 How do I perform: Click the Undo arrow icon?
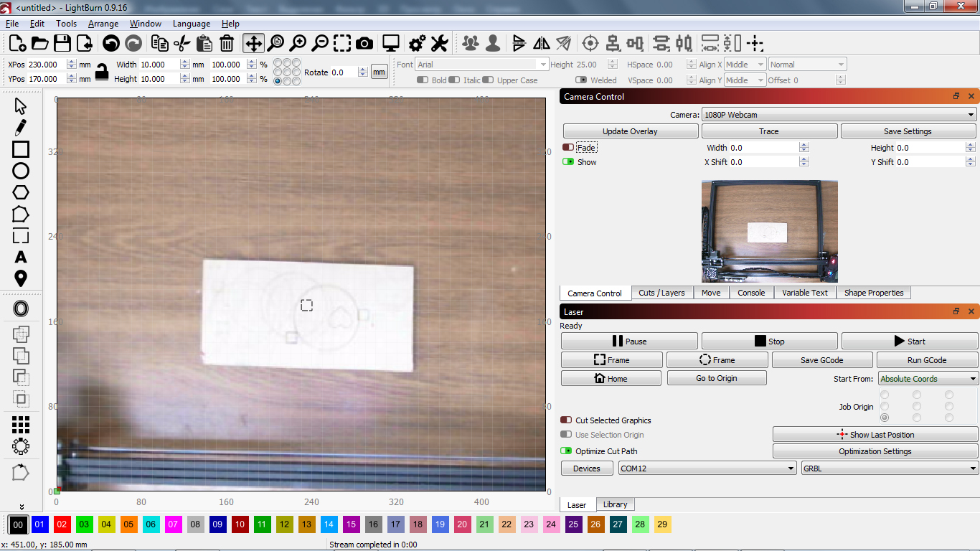[x=111, y=44]
